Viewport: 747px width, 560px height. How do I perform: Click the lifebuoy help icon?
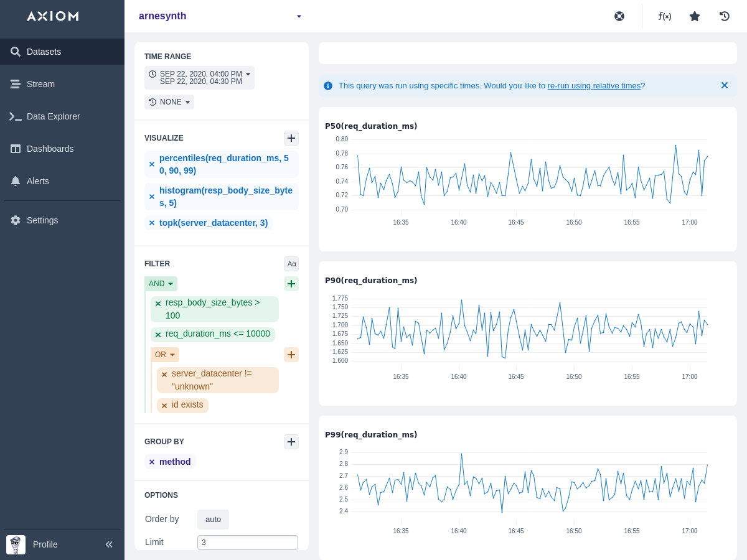[x=619, y=16]
